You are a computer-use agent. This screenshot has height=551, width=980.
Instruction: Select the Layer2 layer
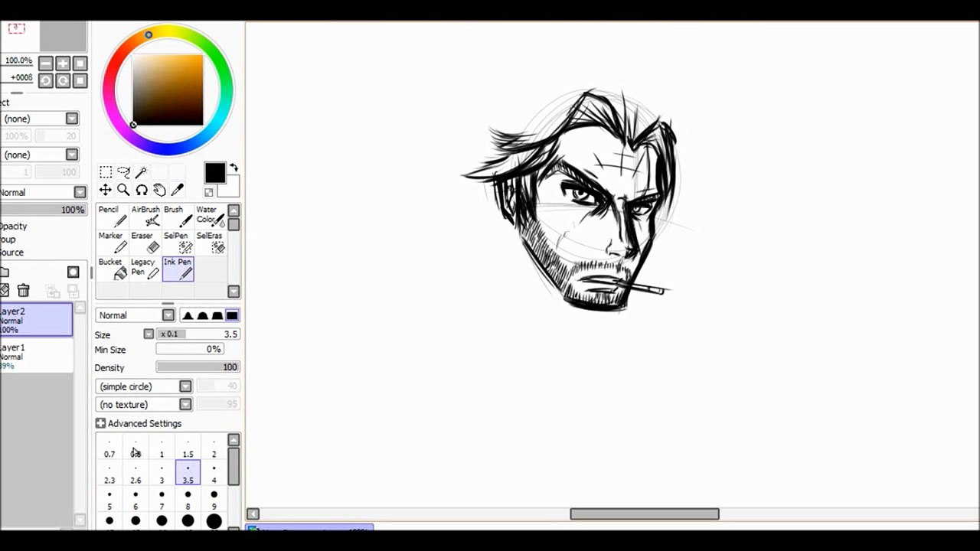(36, 320)
